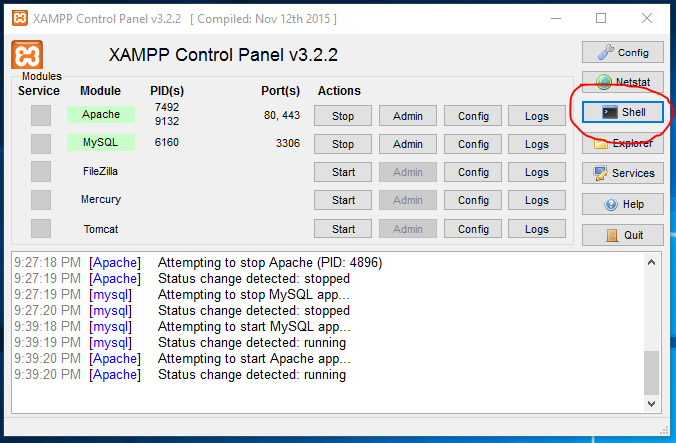Toggle the MySQL service checkbox
Viewport: 676px width, 443px height.
pos(41,144)
